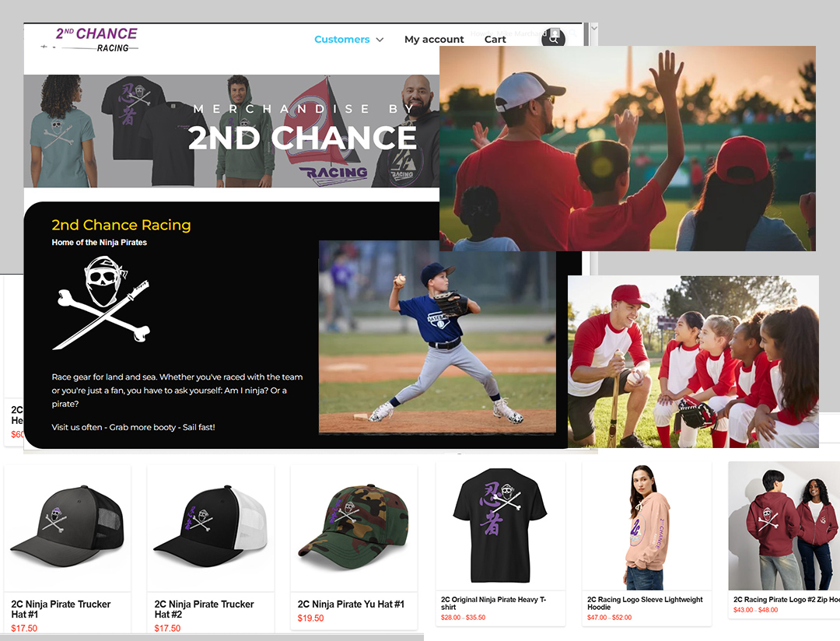The height and width of the screenshot is (641, 840).
Task: Open 2C Ninja Pirate Trucker Hat #2 link
Action: pos(204,609)
